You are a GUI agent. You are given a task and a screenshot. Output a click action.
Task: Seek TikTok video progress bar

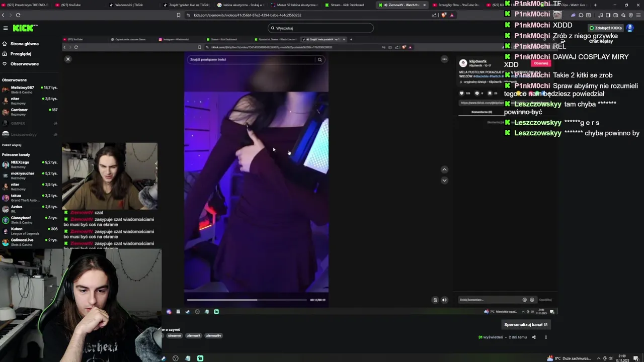[247, 300]
